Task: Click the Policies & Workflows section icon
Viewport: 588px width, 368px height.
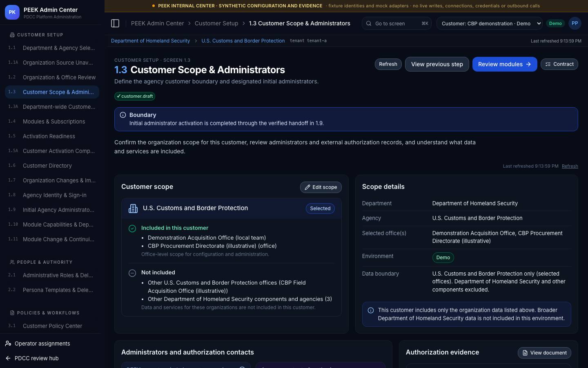Action: (x=12, y=313)
